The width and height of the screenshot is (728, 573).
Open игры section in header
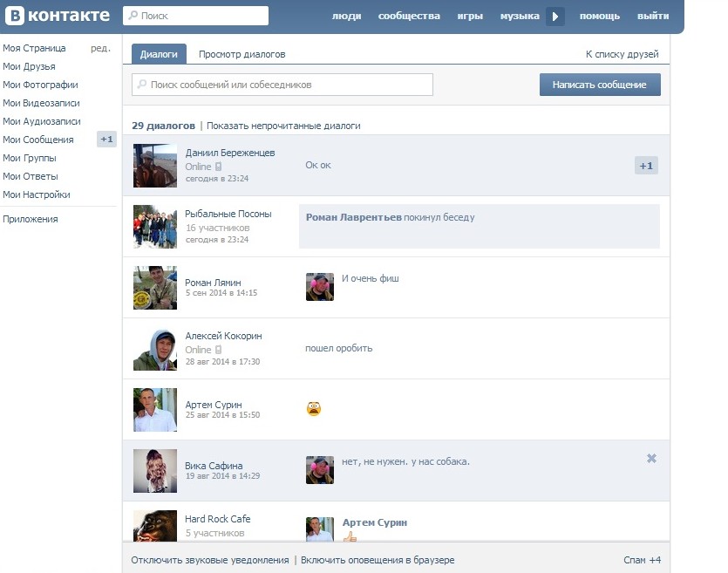tap(470, 16)
